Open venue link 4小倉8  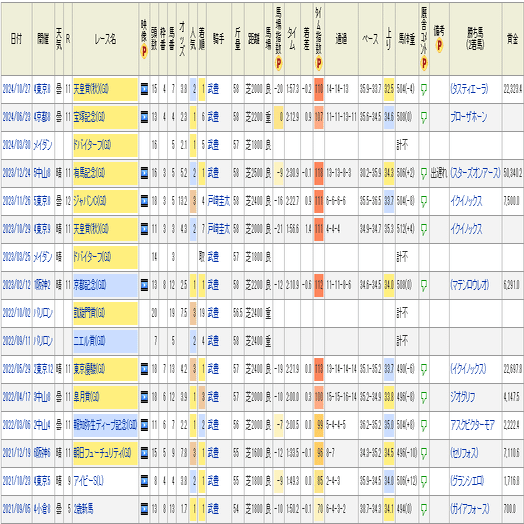(x=42, y=510)
